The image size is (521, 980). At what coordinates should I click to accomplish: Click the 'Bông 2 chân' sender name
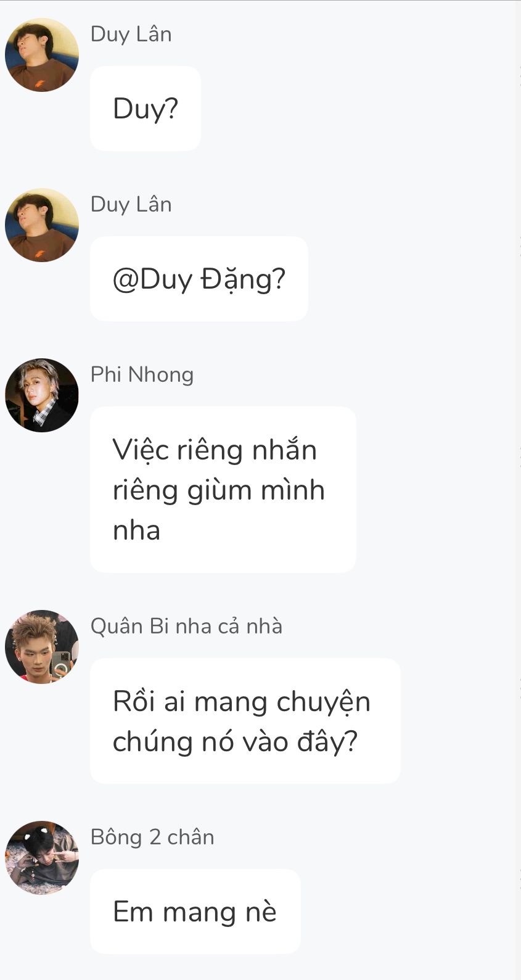click(152, 837)
